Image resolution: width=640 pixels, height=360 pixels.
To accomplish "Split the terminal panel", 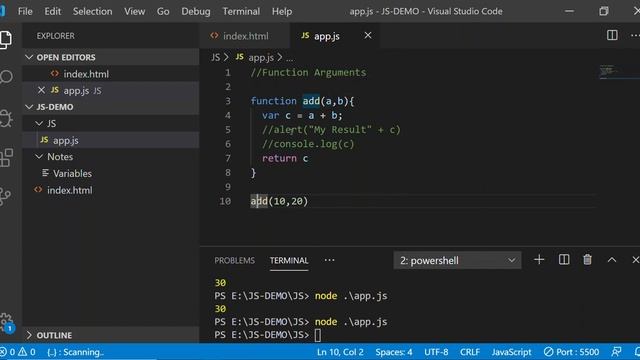I will pos(564,260).
